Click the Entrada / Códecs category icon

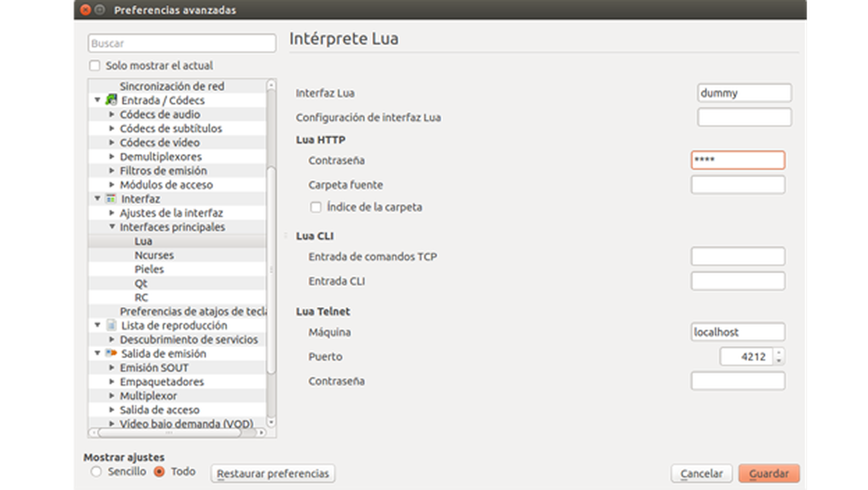point(111,100)
